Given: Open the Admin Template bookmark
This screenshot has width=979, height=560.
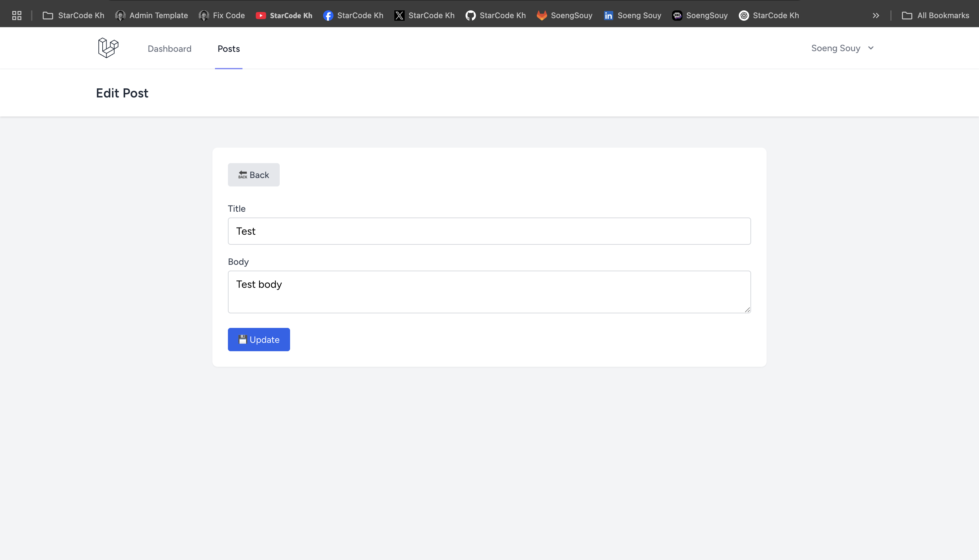Looking at the screenshot, I should (151, 16).
